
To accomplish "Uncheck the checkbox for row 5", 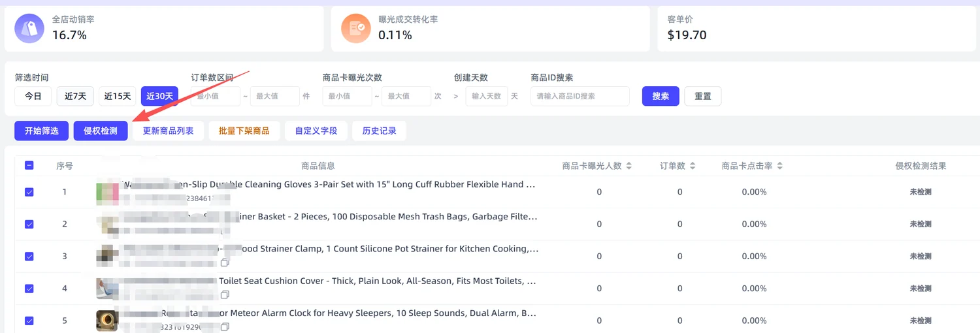I will tap(29, 321).
